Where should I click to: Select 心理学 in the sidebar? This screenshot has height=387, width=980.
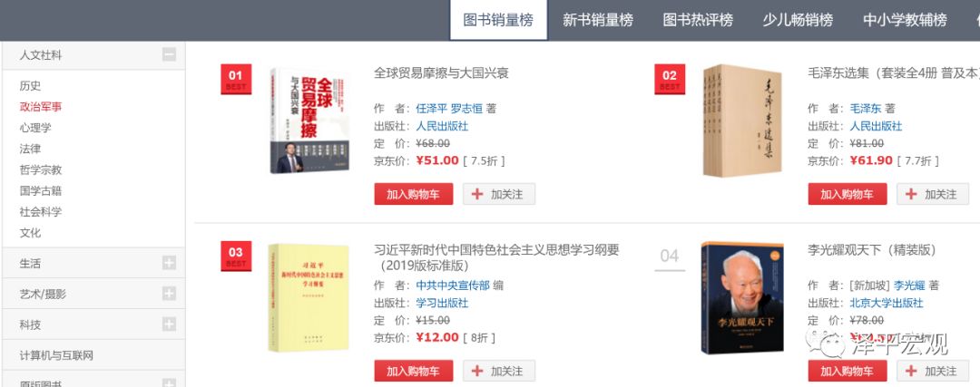pyautogui.click(x=35, y=128)
